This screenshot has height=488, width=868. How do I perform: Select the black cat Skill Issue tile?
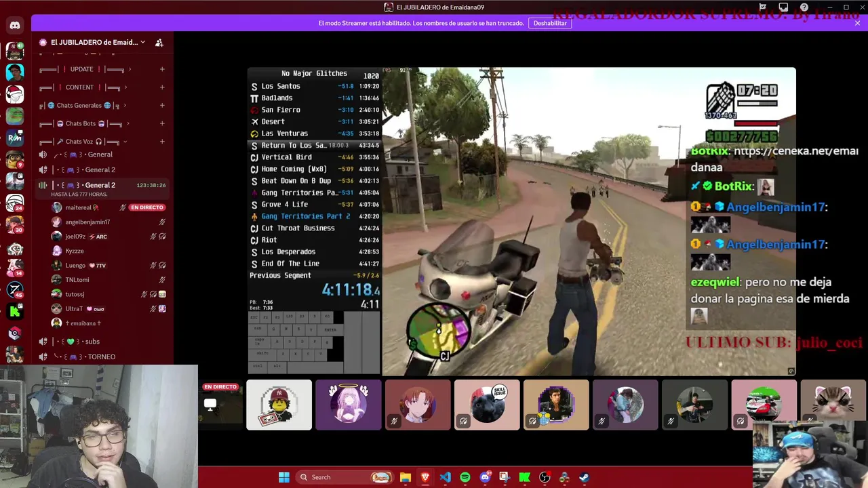(487, 405)
